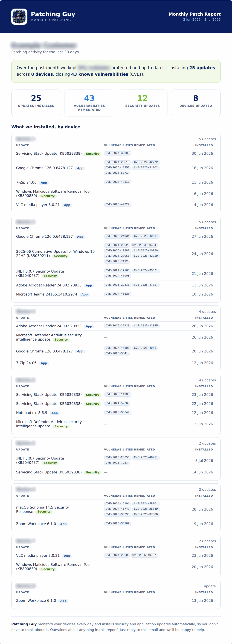
Task: Click the "6 Jun 2026" installed date
Action: point(203,194)
